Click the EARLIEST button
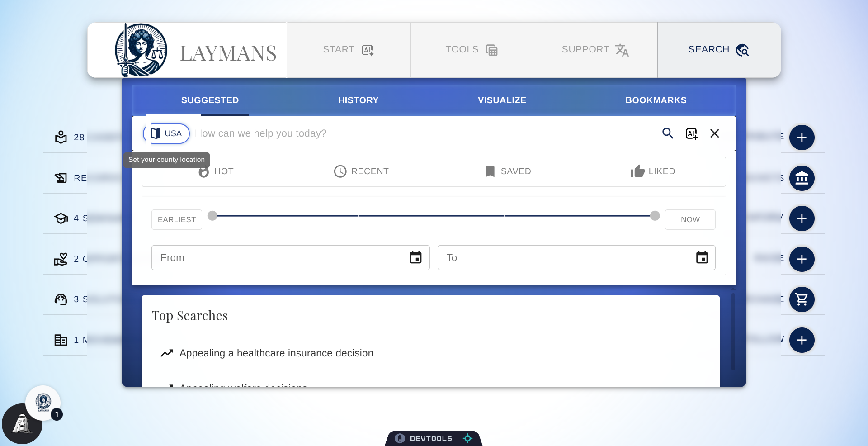The width and height of the screenshot is (868, 446). coord(177,219)
